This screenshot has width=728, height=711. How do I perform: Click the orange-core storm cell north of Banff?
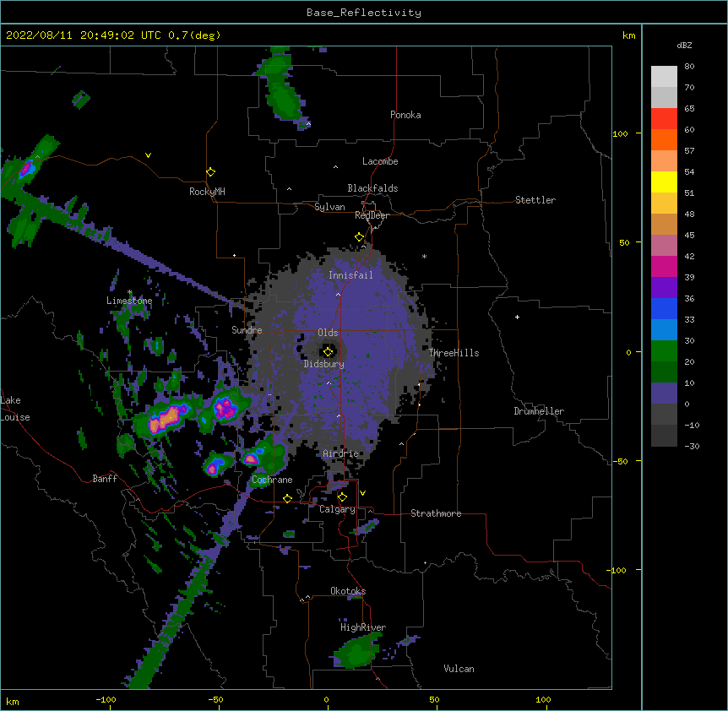coord(166,419)
